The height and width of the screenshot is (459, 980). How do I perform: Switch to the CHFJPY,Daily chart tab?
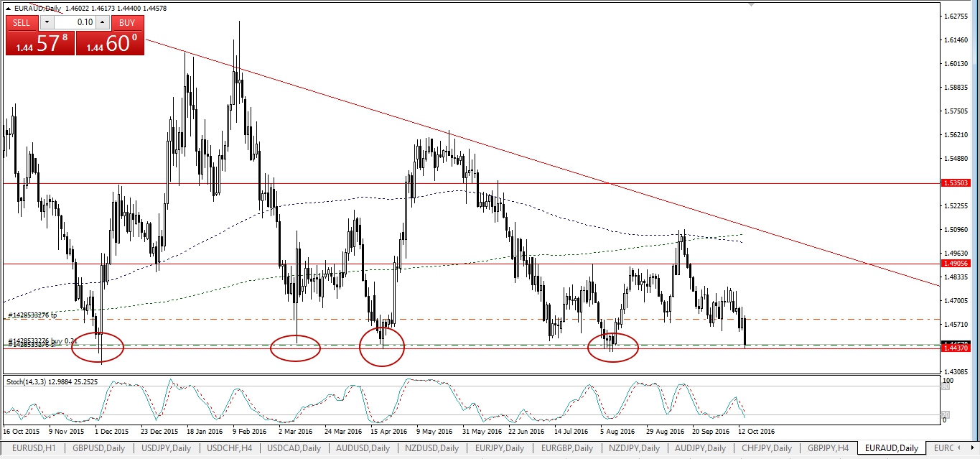767,448
